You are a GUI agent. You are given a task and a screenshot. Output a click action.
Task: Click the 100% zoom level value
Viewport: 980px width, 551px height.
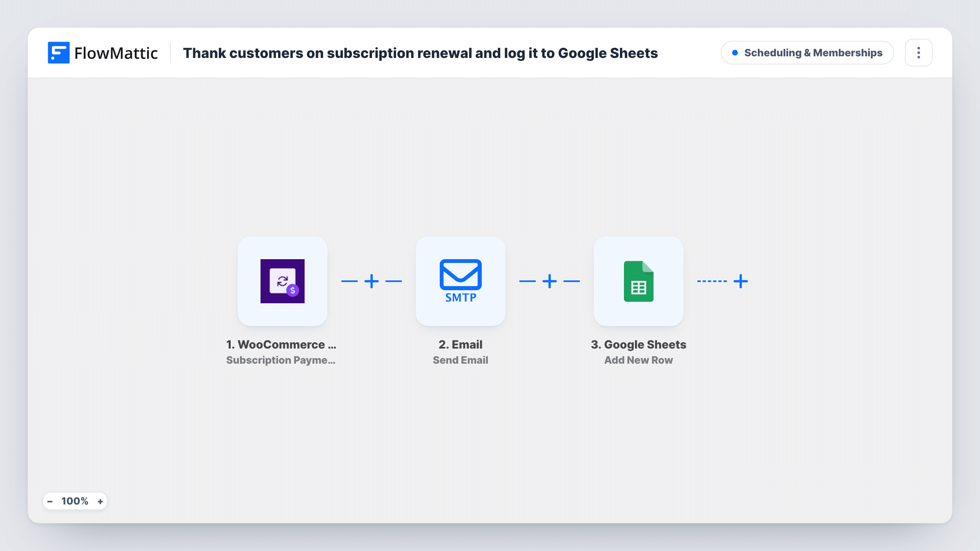click(75, 501)
